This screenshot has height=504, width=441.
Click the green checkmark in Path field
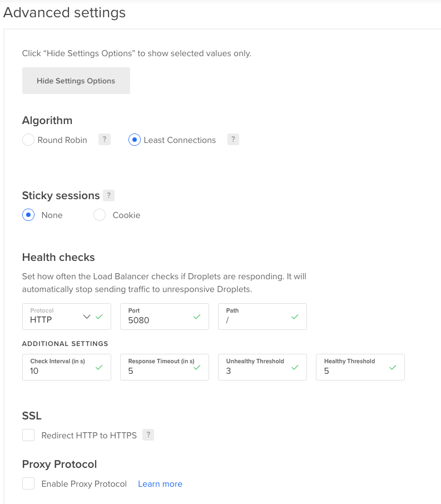(x=295, y=317)
